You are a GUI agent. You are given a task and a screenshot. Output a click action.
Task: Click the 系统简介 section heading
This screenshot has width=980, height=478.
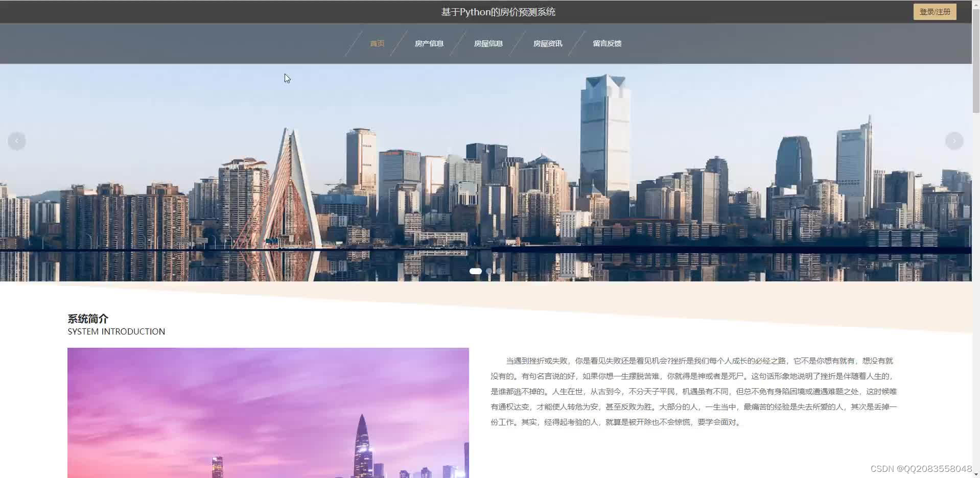[x=87, y=318]
